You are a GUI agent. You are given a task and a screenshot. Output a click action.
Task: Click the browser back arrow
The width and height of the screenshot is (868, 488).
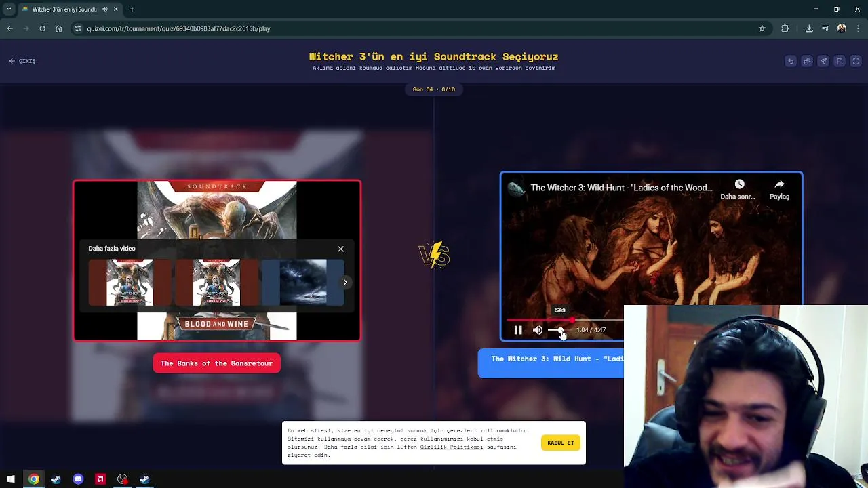(10, 28)
